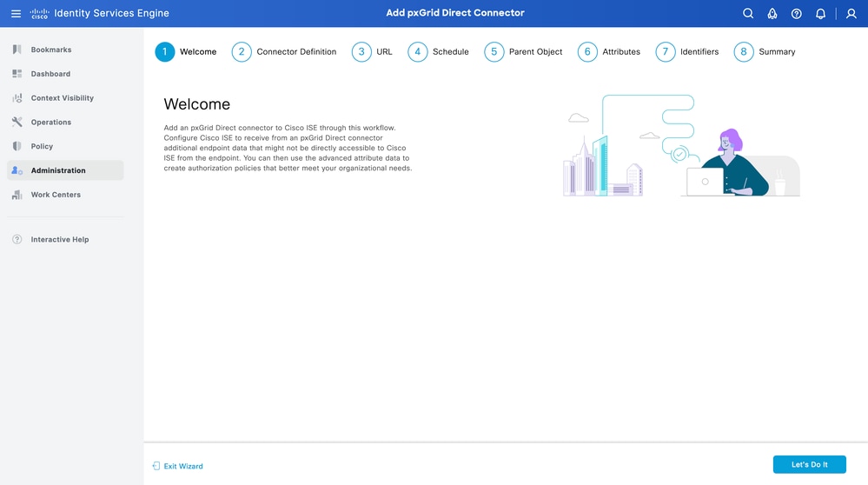Viewport: 868px width, 485px height.
Task: Click Identity Services Engine title
Action: [112, 13]
